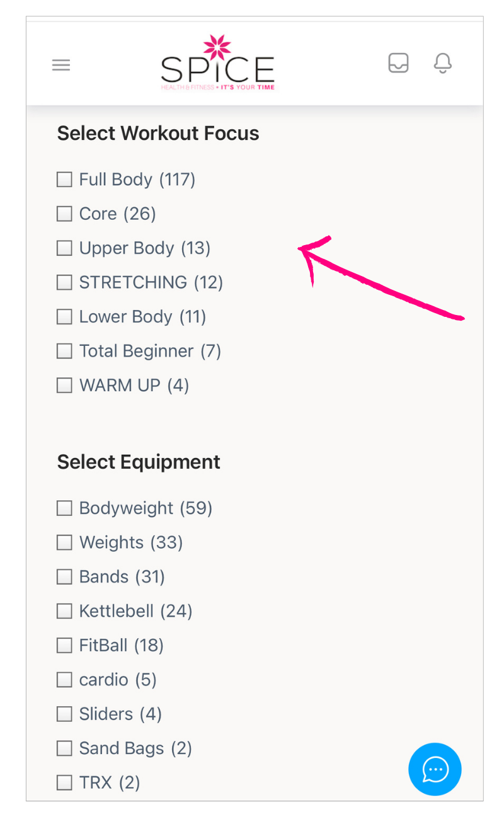Enable the STRETCHING filter
The height and width of the screenshot is (819, 504).
pyautogui.click(x=64, y=282)
